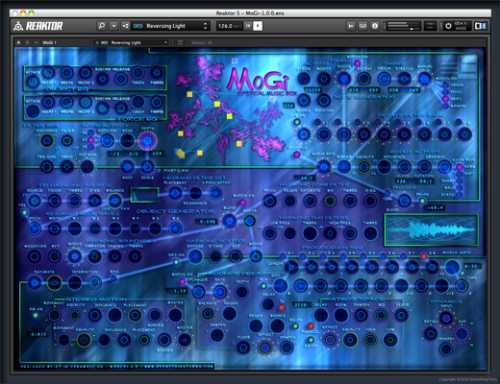The width and height of the screenshot is (500, 384).
Task: Toggle the green LED right of the output knob
Action: point(422,201)
